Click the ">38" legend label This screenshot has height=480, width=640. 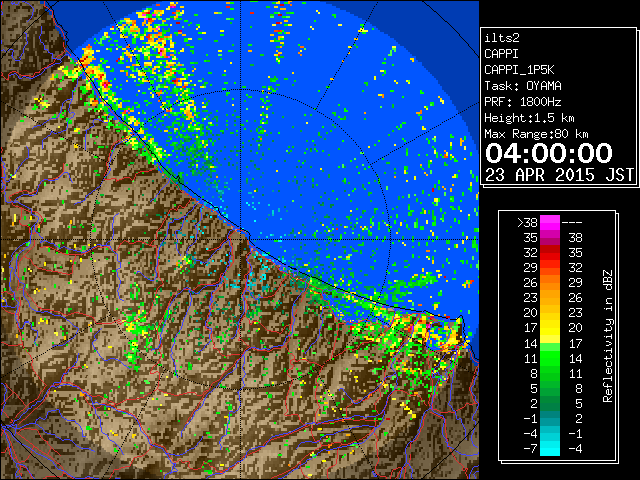pos(527,223)
